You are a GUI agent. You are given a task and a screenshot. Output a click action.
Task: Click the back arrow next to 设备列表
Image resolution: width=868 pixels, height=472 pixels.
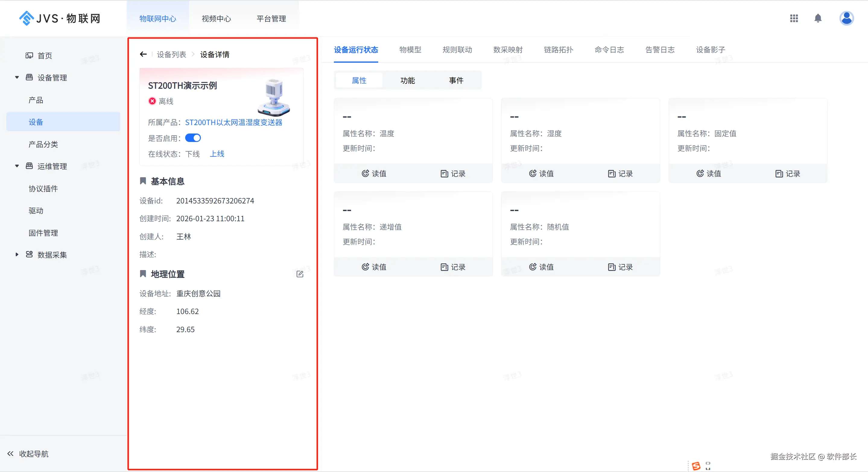coord(143,54)
